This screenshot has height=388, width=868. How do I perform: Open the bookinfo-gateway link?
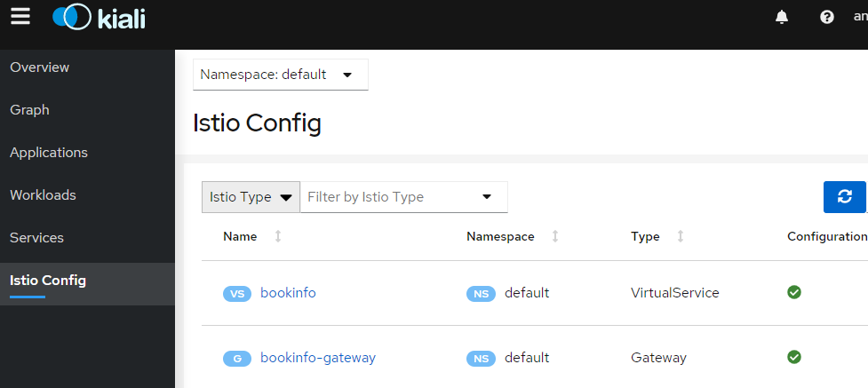pos(318,358)
